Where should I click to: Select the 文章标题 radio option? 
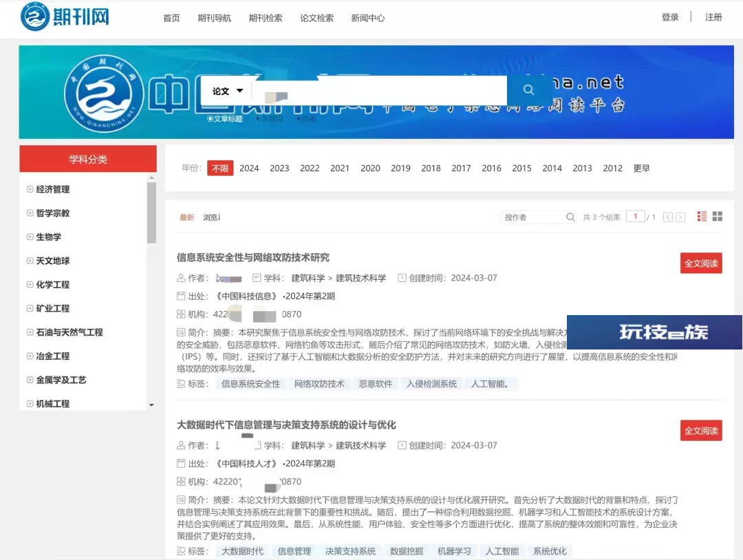coord(211,119)
